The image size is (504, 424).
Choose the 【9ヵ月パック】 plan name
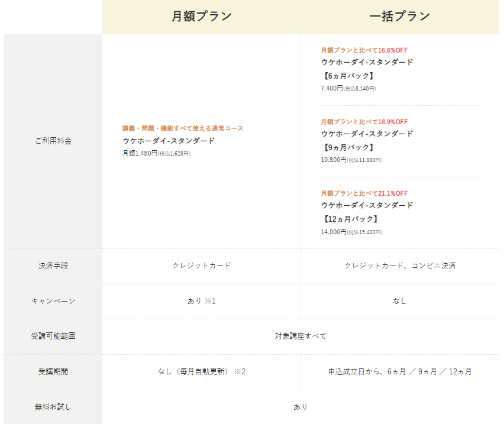348,147
